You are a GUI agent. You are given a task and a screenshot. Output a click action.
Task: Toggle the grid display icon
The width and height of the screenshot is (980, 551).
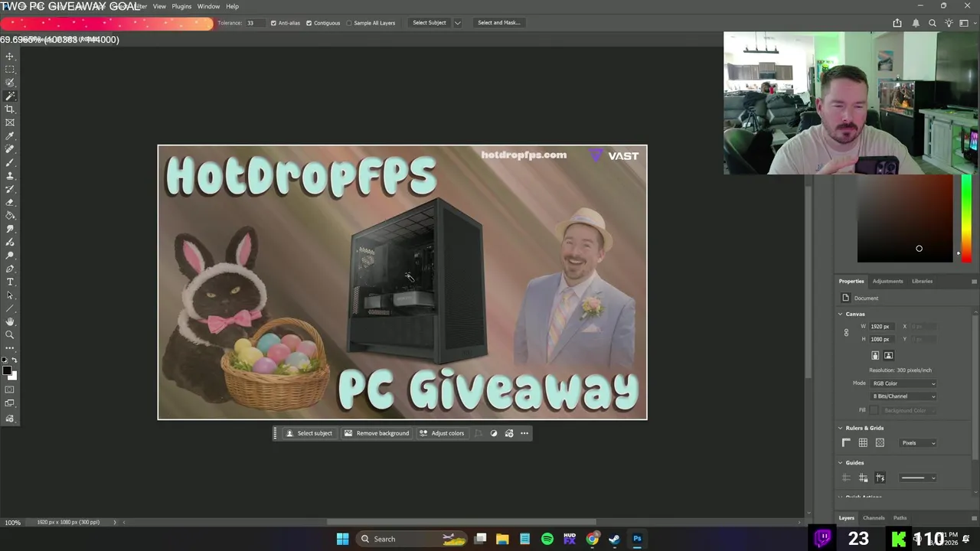[x=863, y=443]
